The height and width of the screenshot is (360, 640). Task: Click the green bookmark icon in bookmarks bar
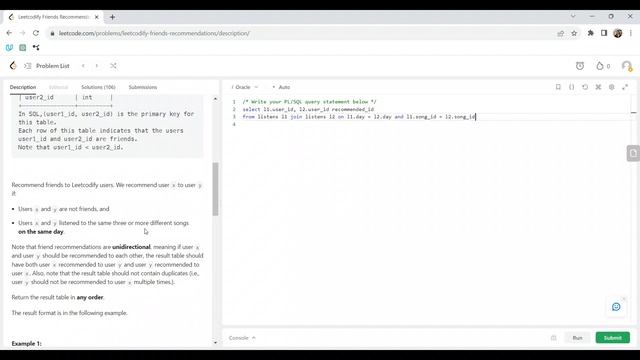click(x=23, y=48)
